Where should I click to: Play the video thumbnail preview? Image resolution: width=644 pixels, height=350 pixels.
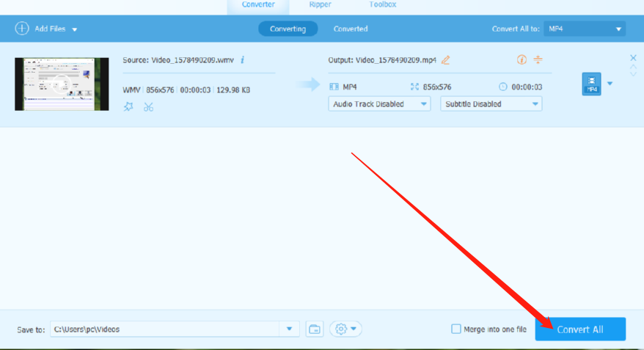pyautogui.click(x=62, y=84)
